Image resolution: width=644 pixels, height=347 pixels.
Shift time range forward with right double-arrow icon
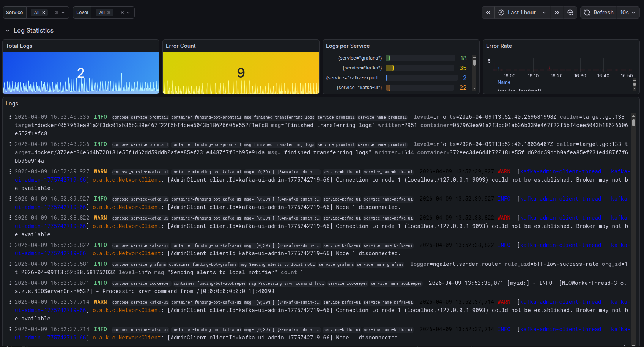pos(557,12)
